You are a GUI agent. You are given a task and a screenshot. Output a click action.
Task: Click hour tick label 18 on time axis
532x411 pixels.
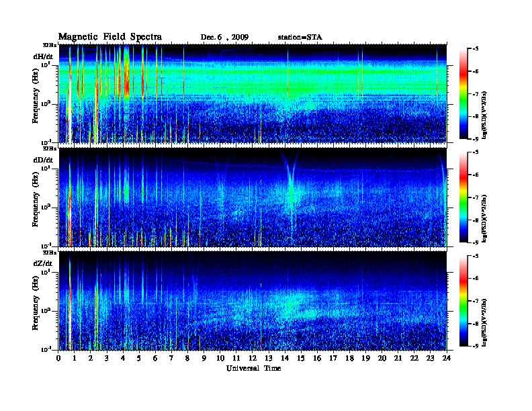349,359
